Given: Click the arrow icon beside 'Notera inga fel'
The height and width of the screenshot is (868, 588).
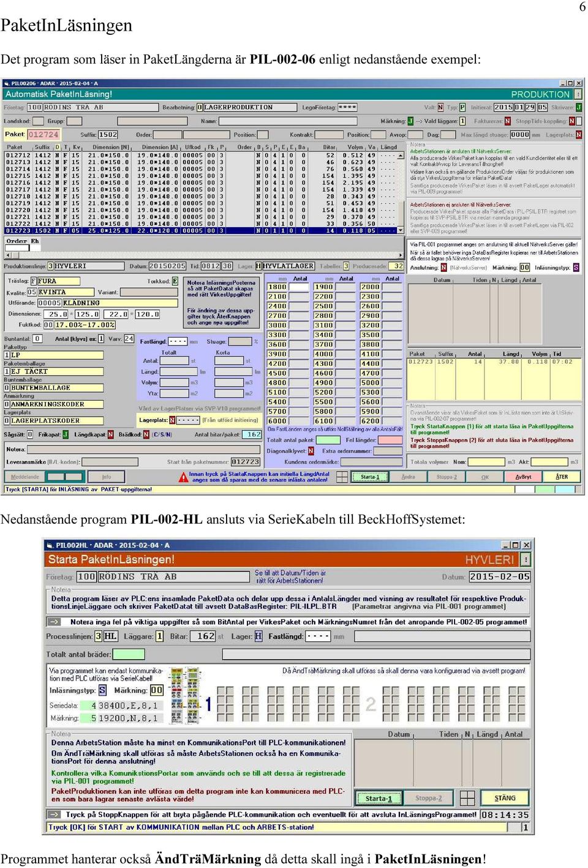Looking at the screenshot, I should [x=55, y=621].
